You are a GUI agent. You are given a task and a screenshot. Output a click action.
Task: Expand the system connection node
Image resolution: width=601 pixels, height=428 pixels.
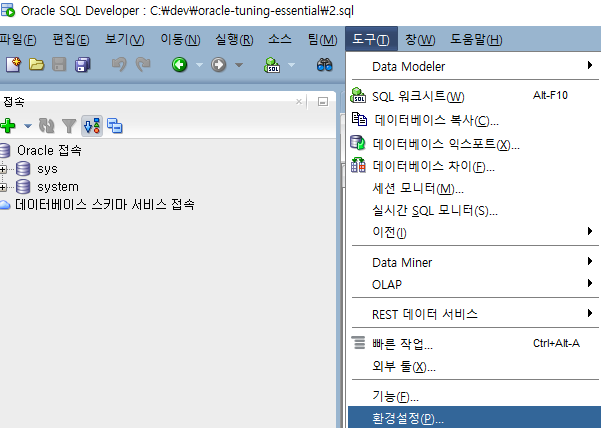point(3,187)
